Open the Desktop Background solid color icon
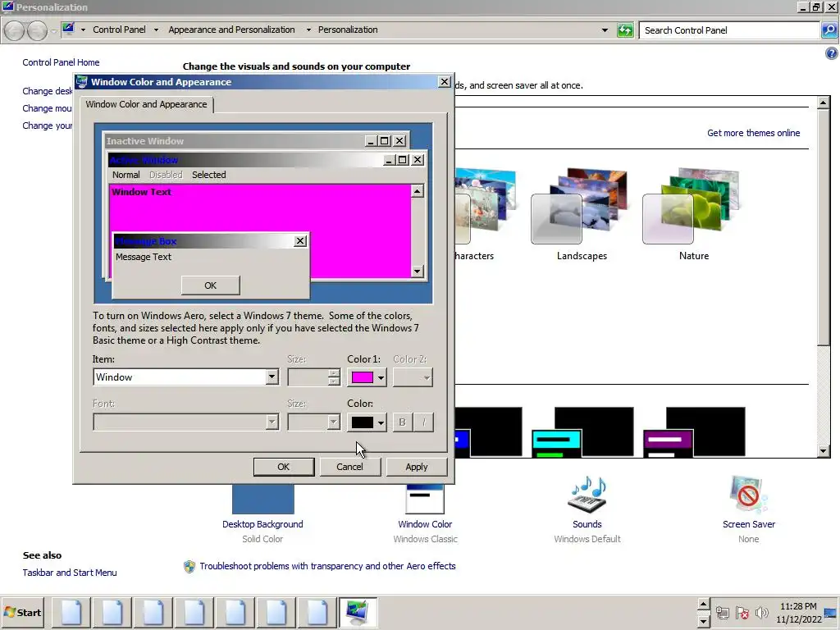Image resolution: width=840 pixels, height=630 pixels. click(x=263, y=500)
